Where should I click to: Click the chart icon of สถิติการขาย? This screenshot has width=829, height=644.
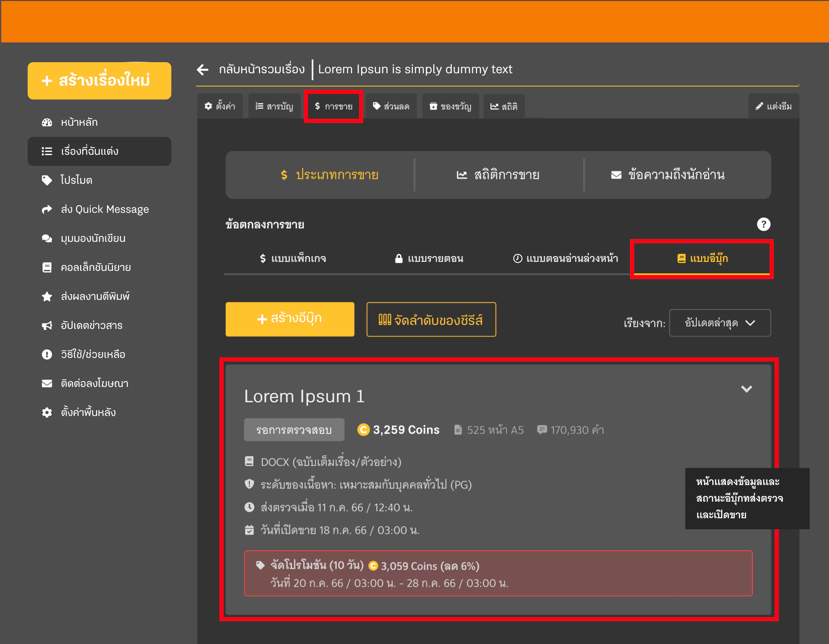[x=461, y=175]
